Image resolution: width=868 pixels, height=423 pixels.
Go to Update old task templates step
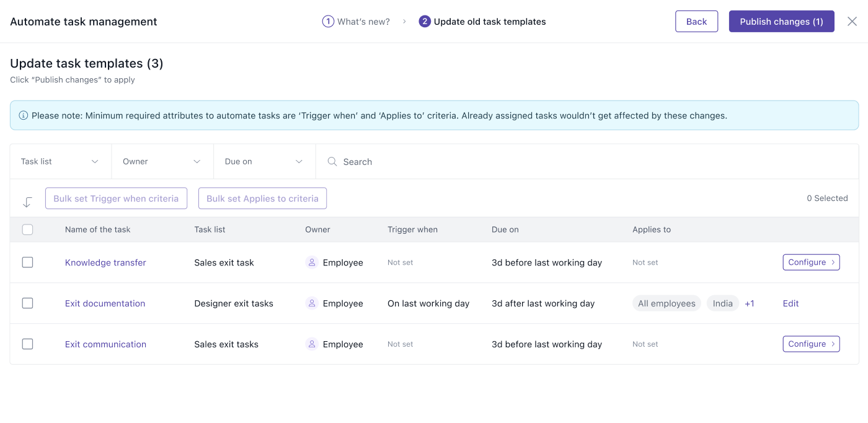coord(482,22)
